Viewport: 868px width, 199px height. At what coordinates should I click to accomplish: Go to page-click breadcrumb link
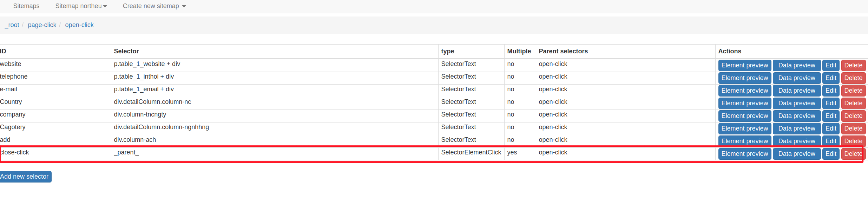(x=42, y=25)
